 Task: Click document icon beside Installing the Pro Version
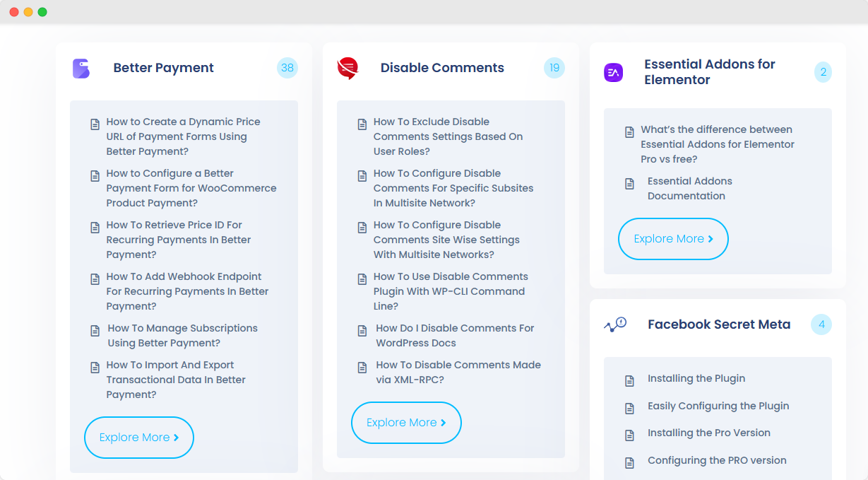click(x=629, y=435)
